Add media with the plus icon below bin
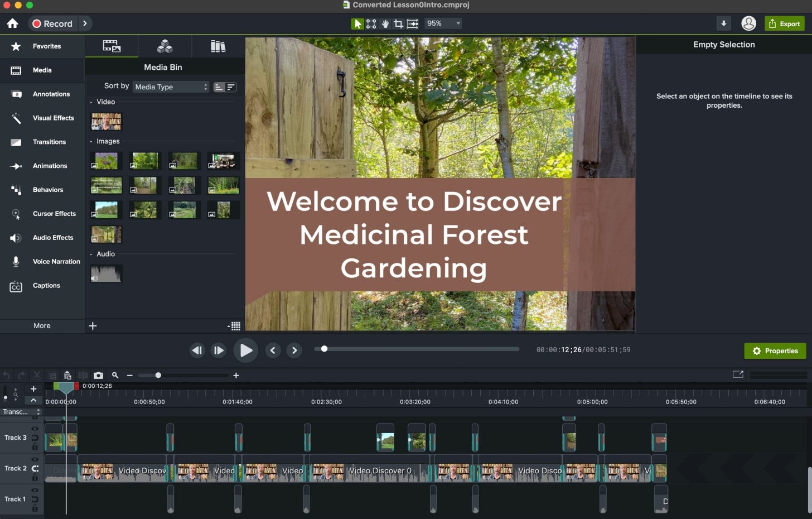The image size is (812, 519). [93, 326]
